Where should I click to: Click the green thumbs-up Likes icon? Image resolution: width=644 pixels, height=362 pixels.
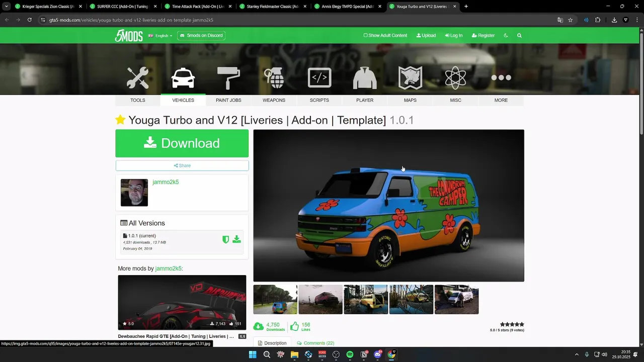click(x=294, y=326)
